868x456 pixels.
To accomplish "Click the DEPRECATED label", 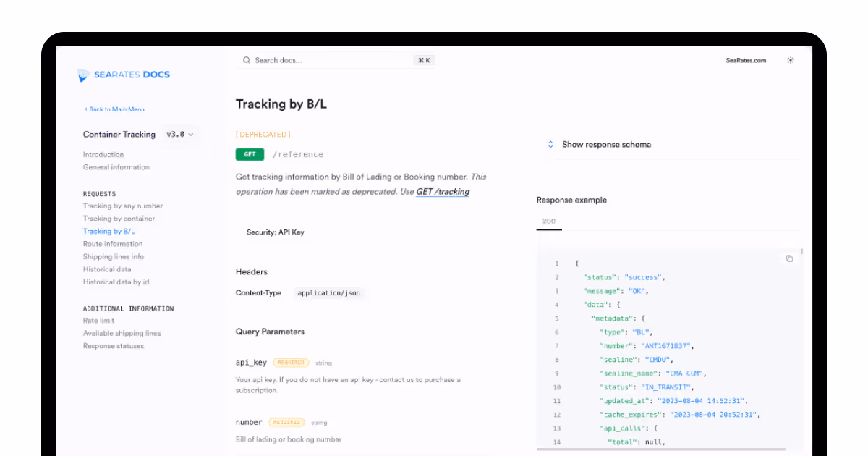I will (x=263, y=135).
